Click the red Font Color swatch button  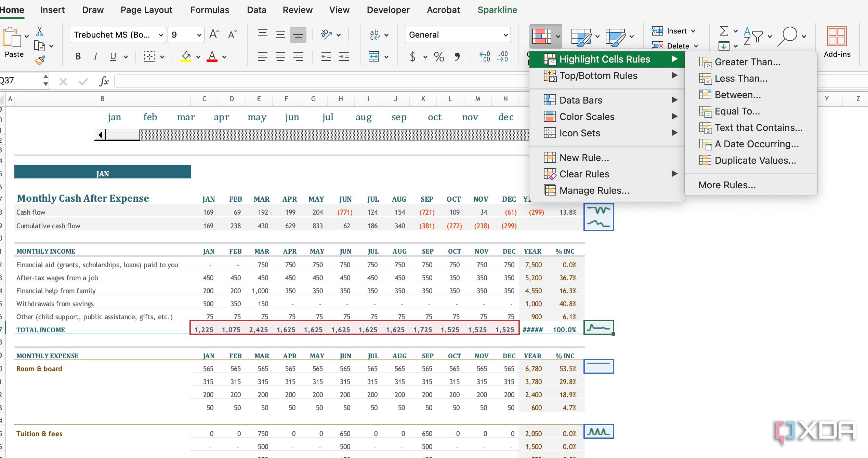click(x=212, y=56)
